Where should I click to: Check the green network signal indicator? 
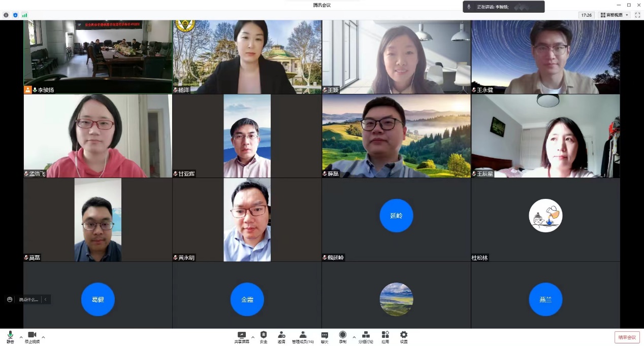pos(24,15)
